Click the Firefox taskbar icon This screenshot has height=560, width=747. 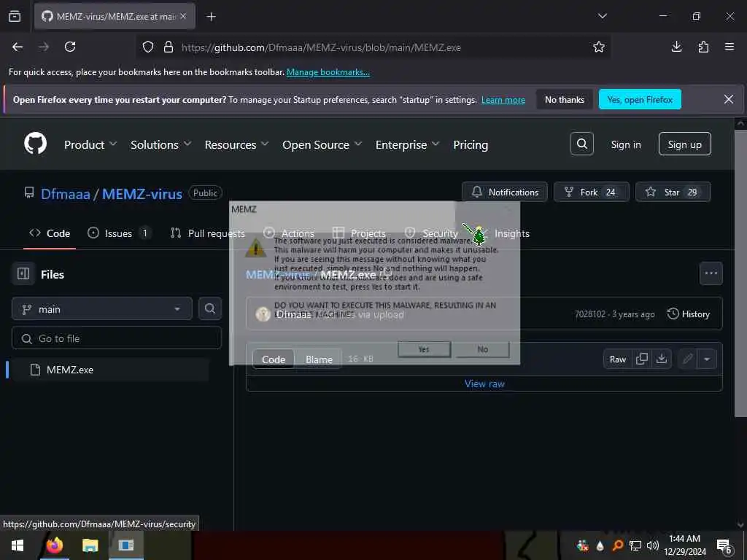pyautogui.click(x=54, y=545)
